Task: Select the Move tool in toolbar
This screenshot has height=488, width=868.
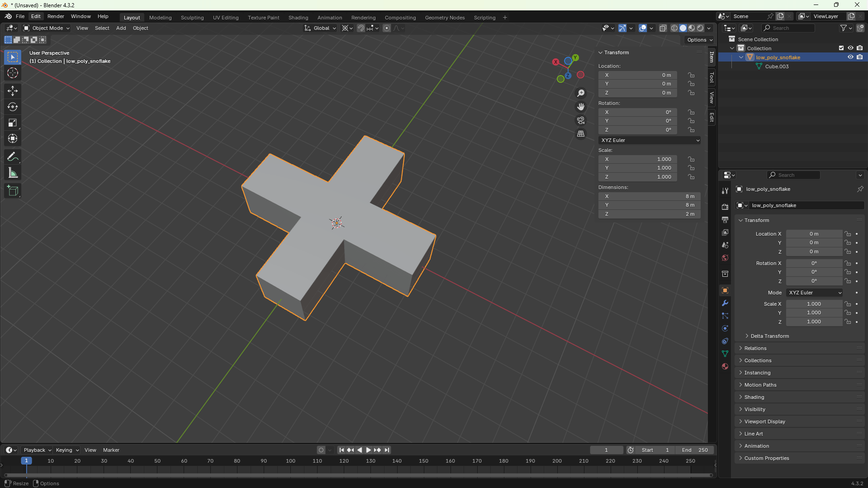Action: click(x=13, y=91)
